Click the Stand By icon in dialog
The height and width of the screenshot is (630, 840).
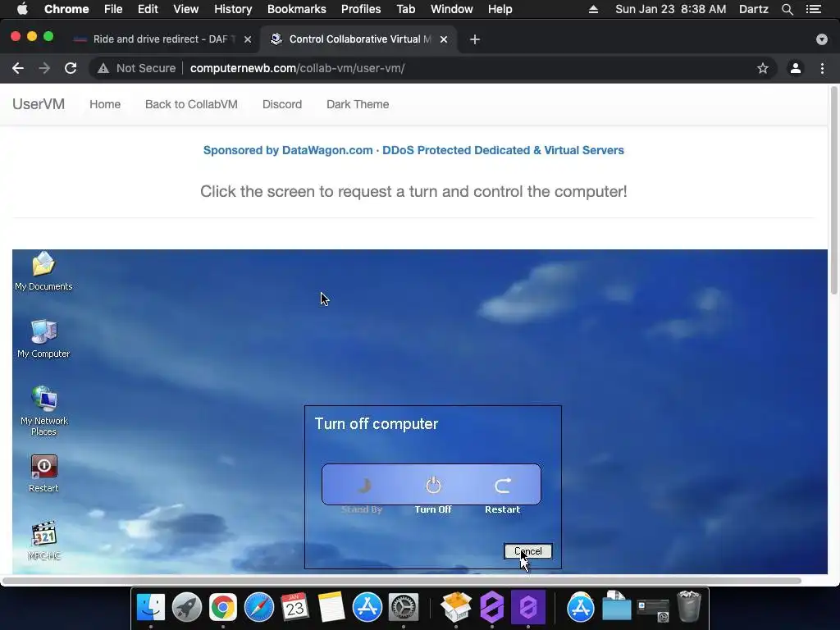[x=363, y=486]
